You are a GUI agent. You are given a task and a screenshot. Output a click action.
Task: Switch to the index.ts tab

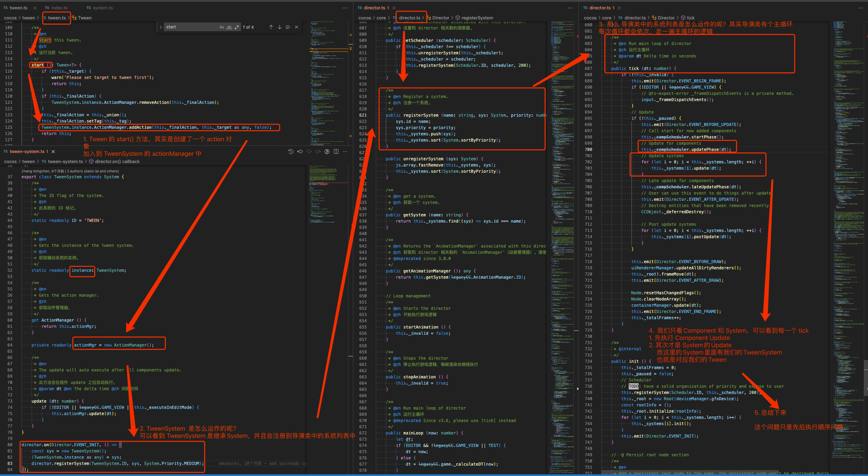click(x=59, y=8)
